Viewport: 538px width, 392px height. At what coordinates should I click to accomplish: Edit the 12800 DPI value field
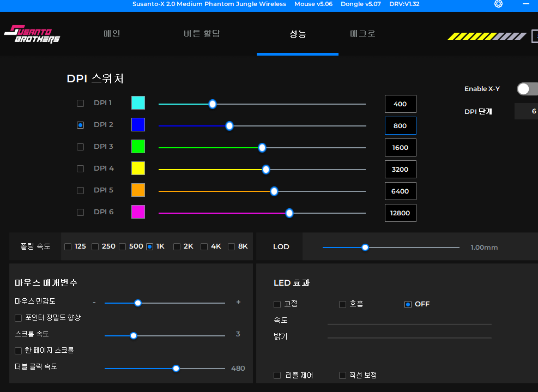(x=401, y=213)
